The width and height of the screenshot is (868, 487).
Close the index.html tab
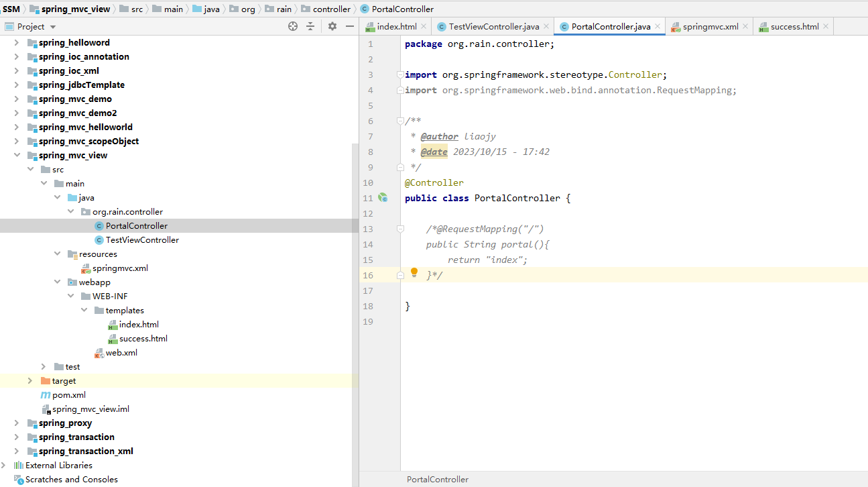[x=423, y=27]
